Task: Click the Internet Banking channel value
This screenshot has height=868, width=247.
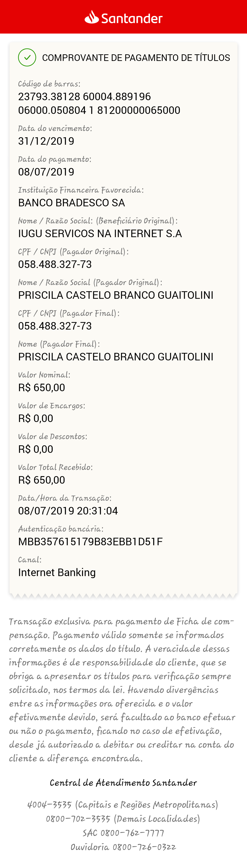Action: coord(57,572)
